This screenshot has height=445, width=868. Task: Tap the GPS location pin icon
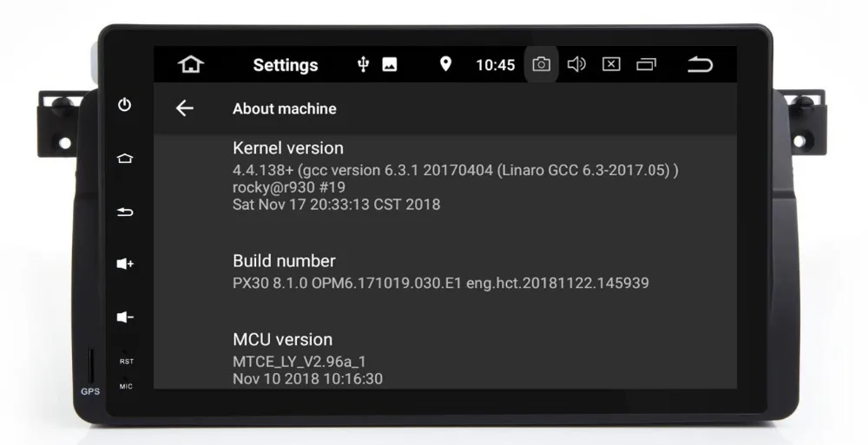tap(445, 64)
